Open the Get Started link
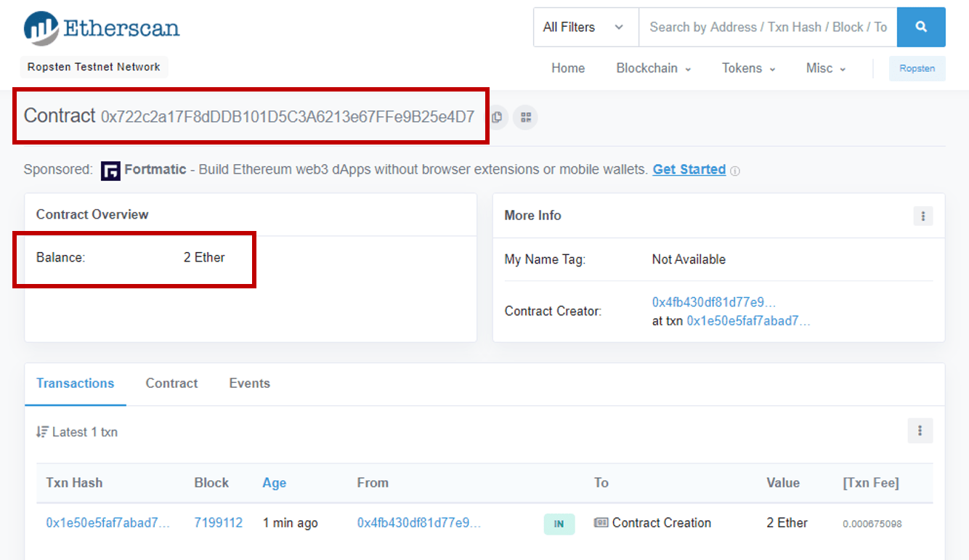This screenshot has height=560, width=969. click(x=689, y=169)
